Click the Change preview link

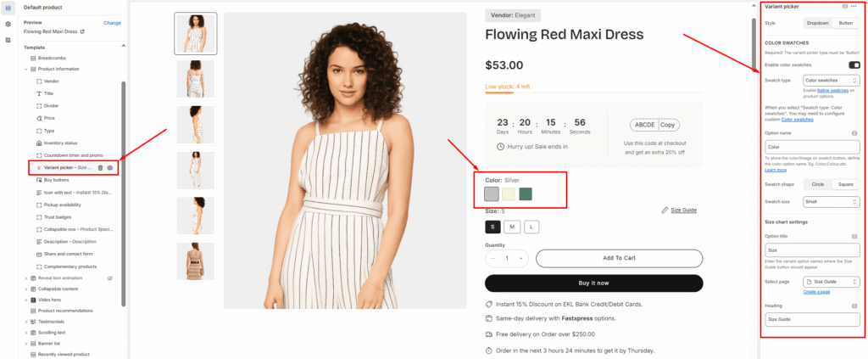112,23
